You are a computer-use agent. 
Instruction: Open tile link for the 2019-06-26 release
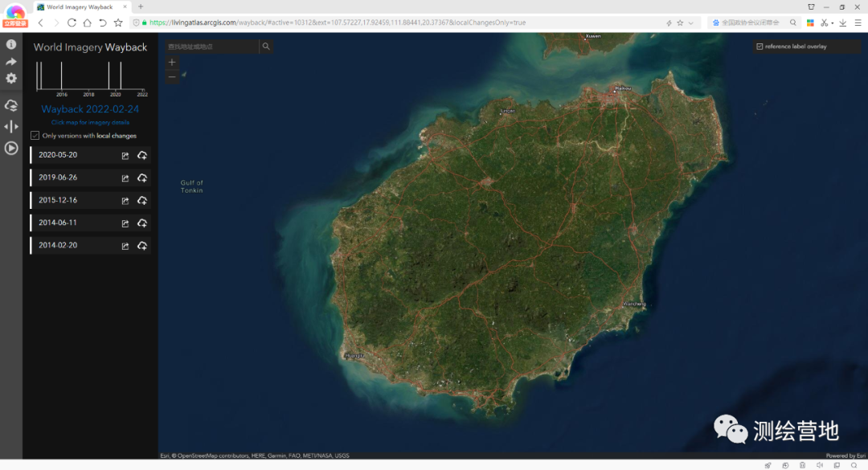(125, 178)
